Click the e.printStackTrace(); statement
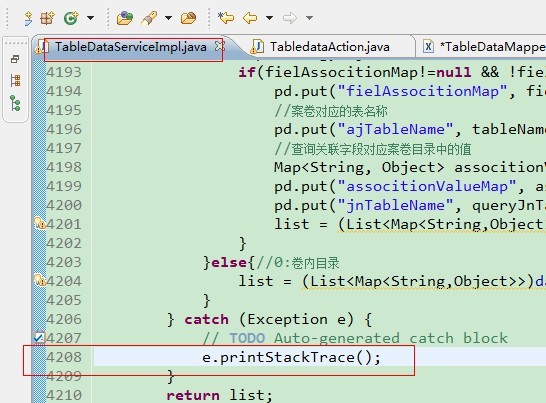 [291, 357]
